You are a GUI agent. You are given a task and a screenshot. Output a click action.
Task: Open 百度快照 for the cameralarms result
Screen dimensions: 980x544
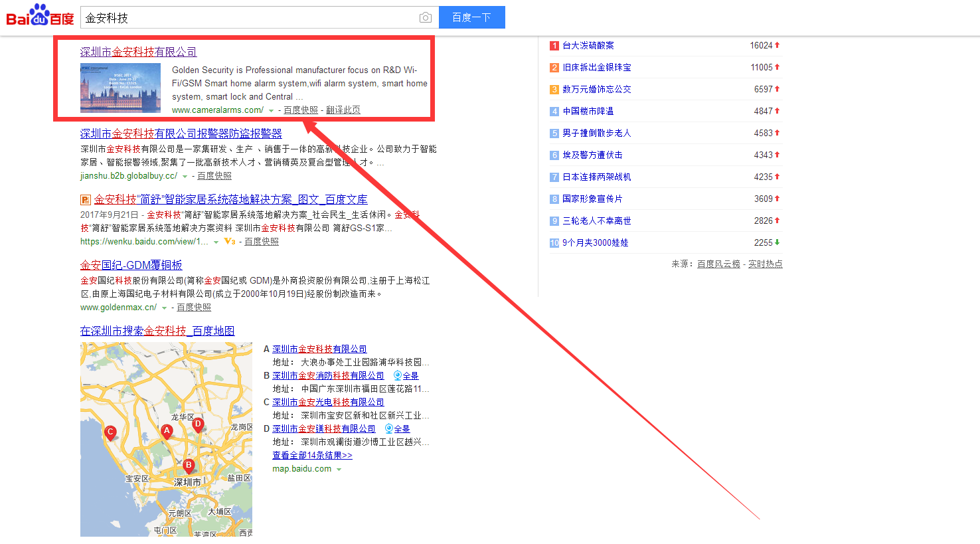click(301, 110)
